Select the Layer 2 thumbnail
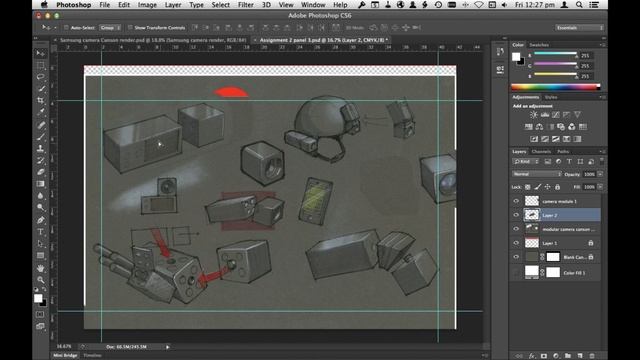 (x=531, y=215)
